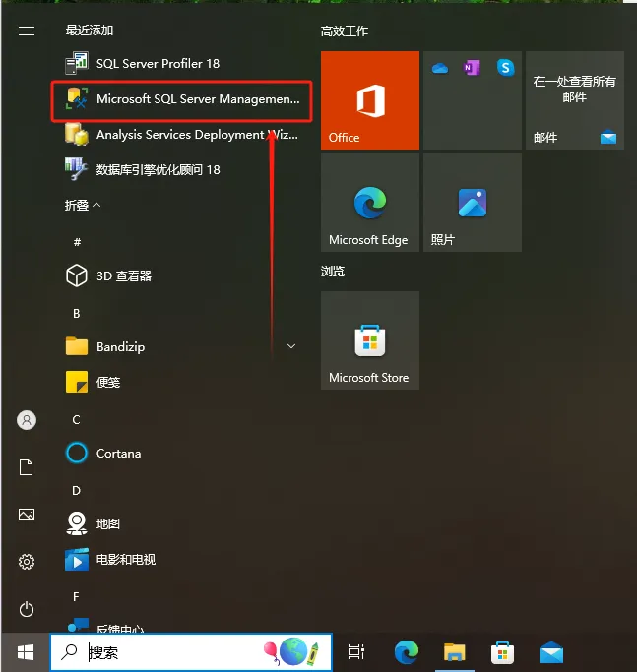Open the Office tile
The image size is (637, 672).
370,100
